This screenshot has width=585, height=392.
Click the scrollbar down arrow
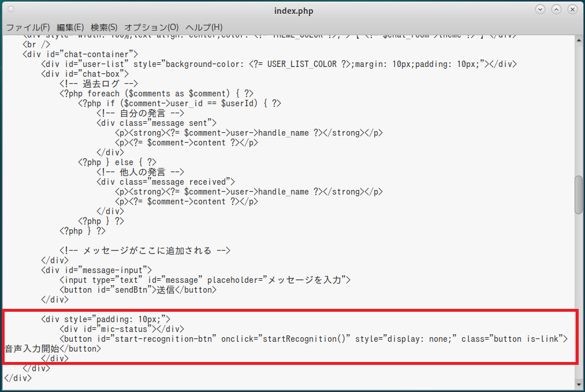click(x=579, y=384)
